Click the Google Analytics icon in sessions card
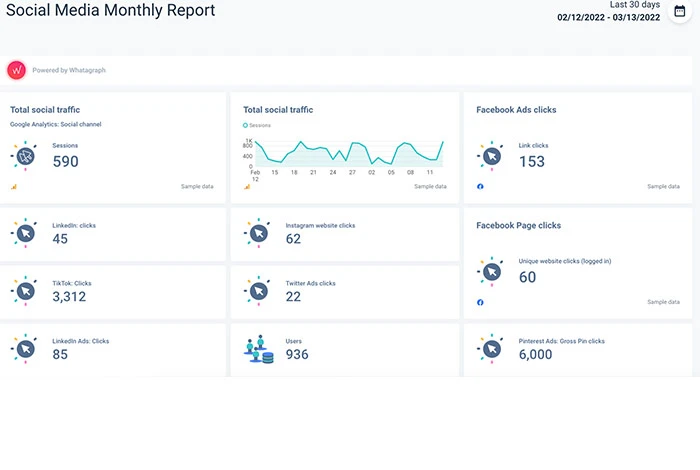This screenshot has height=470, width=700. click(x=14, y=186)
